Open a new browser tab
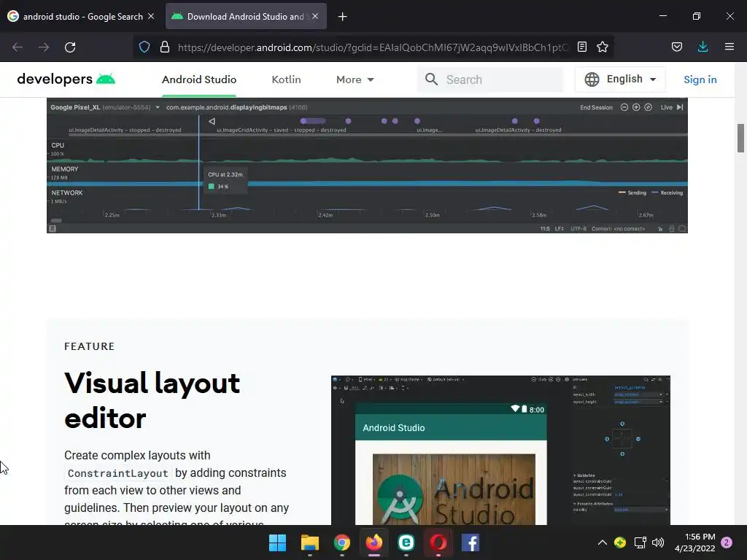 pyautogui.click(x=343, y=17)
